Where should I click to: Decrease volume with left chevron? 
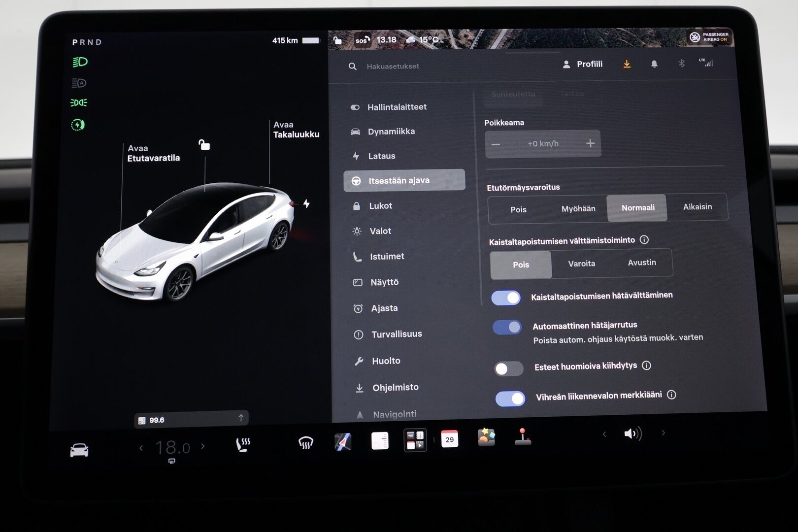pos(604,434)
